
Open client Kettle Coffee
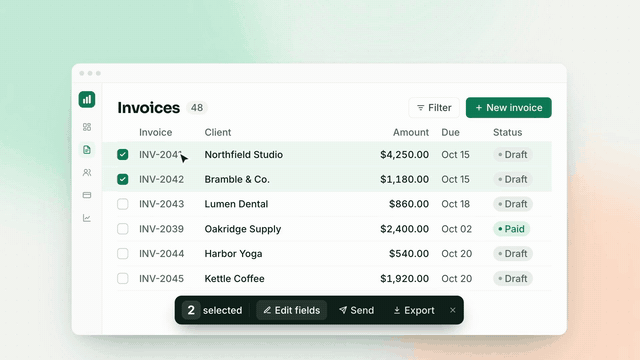tap(235, 279)
